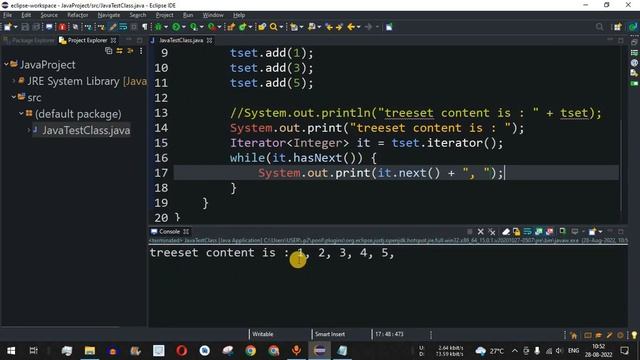Viewport: 640px width, 360px height.
Task: Select JavaTestClass.java in Project Explorer
Action: pyautogui.click(x=86, y=130)
